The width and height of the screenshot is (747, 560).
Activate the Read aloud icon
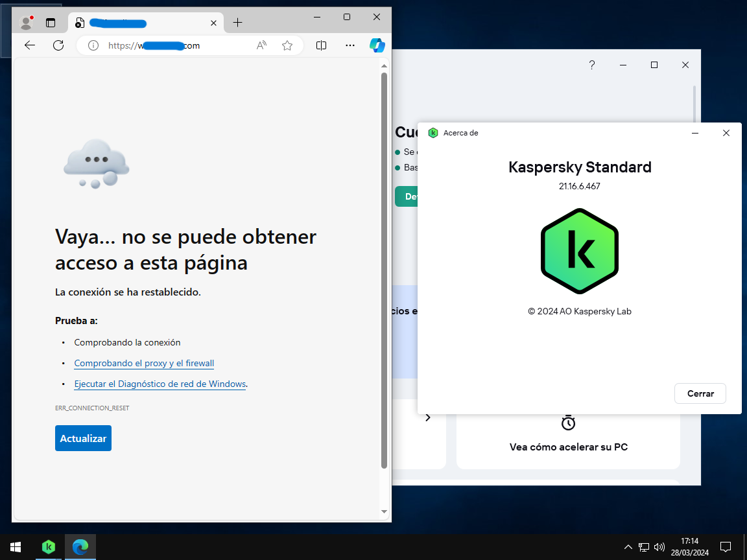pos(261,45)
